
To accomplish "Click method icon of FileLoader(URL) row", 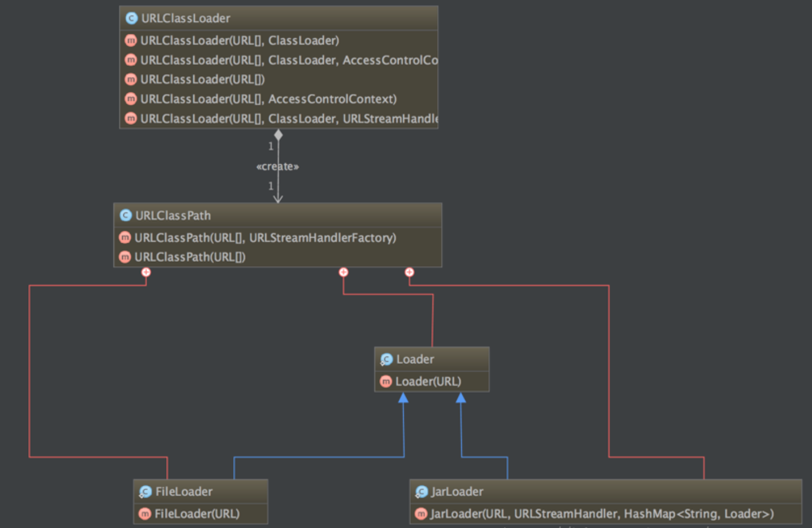I will 145,513.
